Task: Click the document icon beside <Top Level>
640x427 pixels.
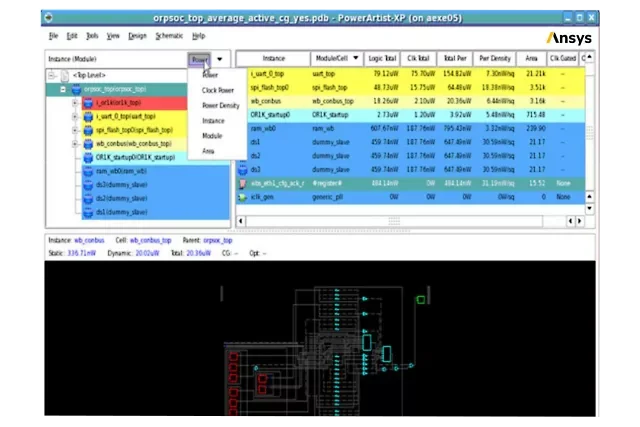Action: click(65, 76)
